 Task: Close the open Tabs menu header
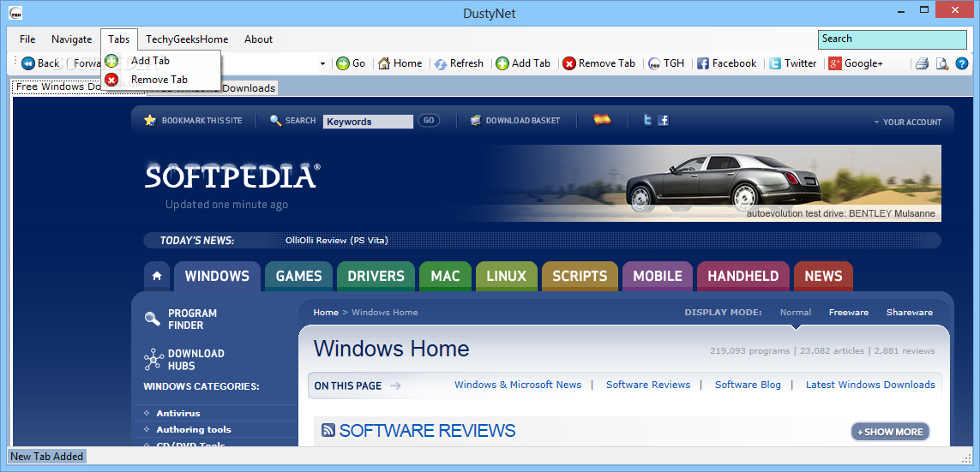[119, 39]
